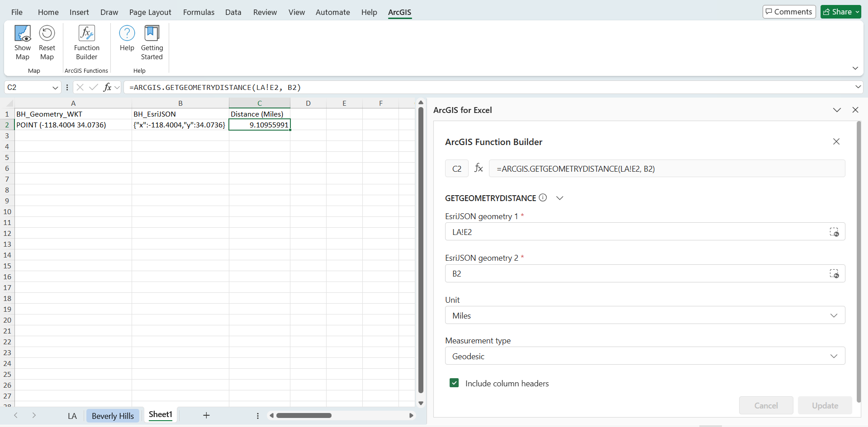Close the ArcGIS Function Builder panel

(x=836, y=141)
